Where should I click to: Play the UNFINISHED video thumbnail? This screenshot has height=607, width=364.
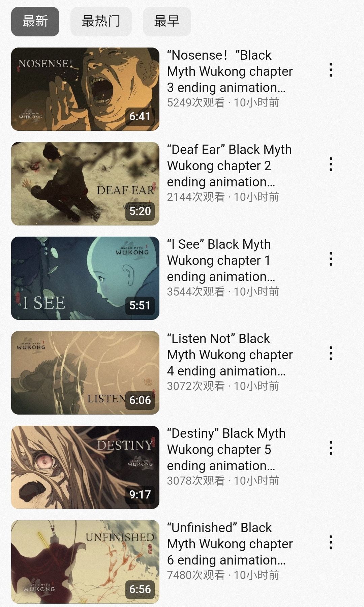[x=85, y=562]
